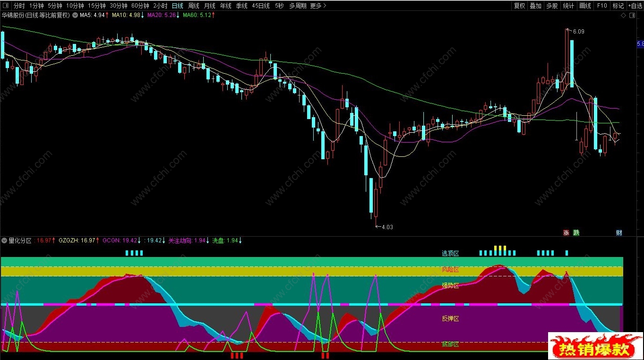
Task: Click the 反弹区 zone label
Action: [450, 318]
